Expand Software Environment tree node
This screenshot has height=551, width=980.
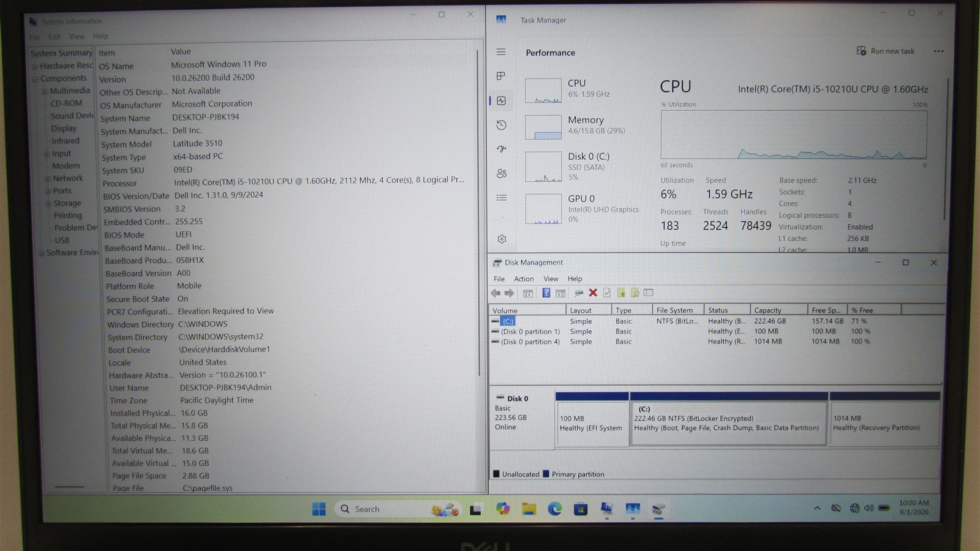[x=42, y=253]
